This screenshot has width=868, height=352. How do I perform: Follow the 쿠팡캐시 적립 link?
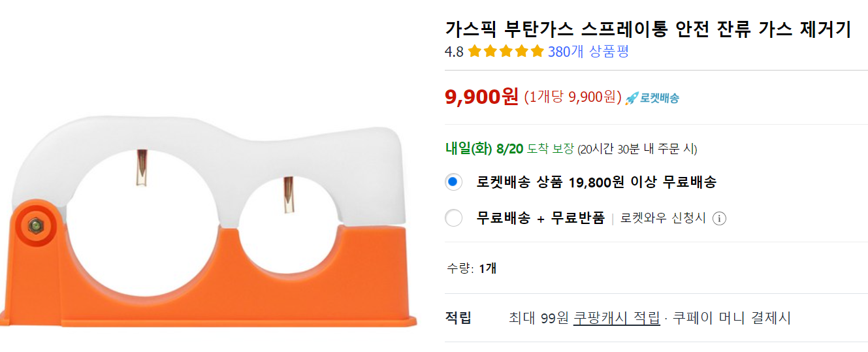click(x=617, y=318)
